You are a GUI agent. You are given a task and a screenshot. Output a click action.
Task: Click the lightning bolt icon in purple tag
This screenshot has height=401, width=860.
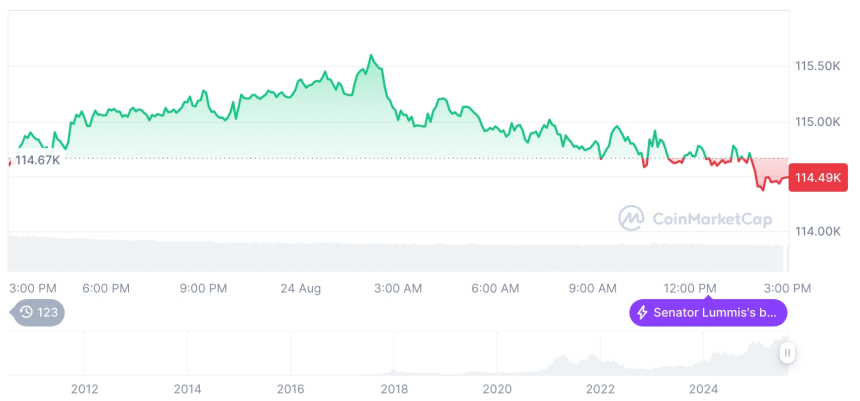coord(642,313)
